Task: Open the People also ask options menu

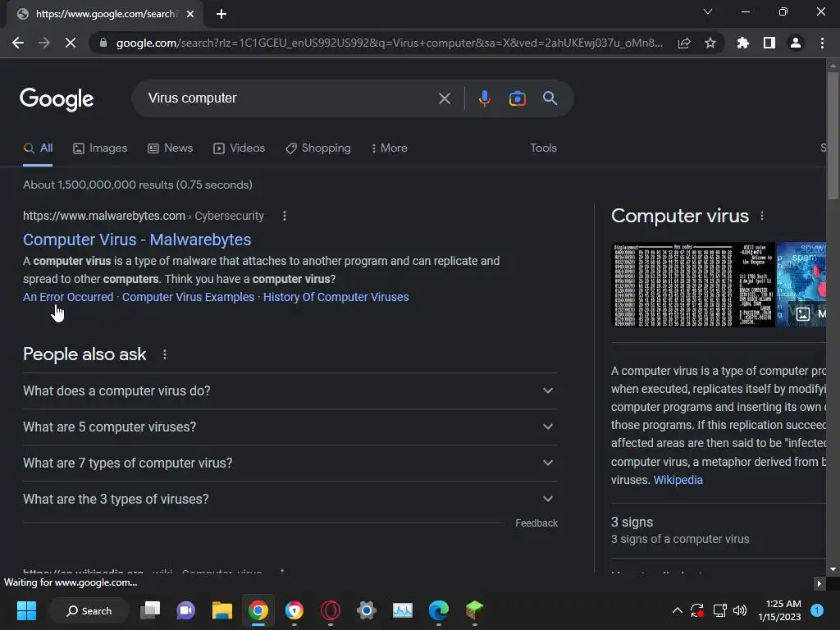Action: coord(164,354)
